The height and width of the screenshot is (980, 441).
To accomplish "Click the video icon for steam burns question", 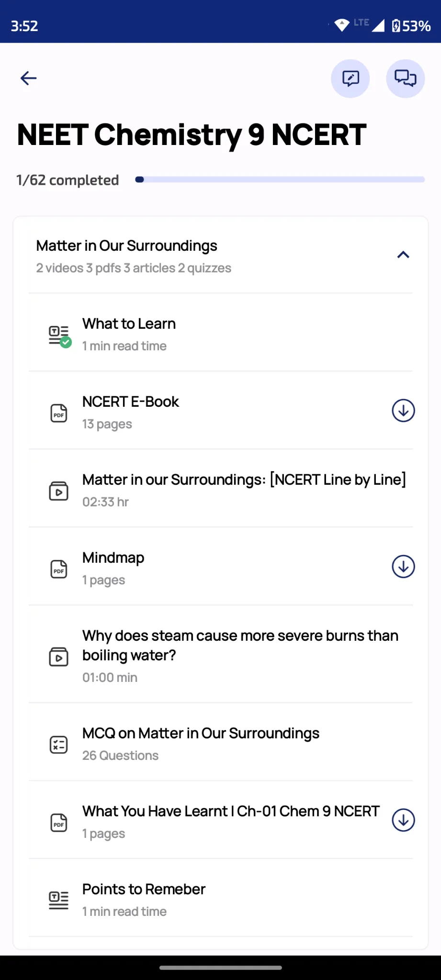I will point(58,657).
